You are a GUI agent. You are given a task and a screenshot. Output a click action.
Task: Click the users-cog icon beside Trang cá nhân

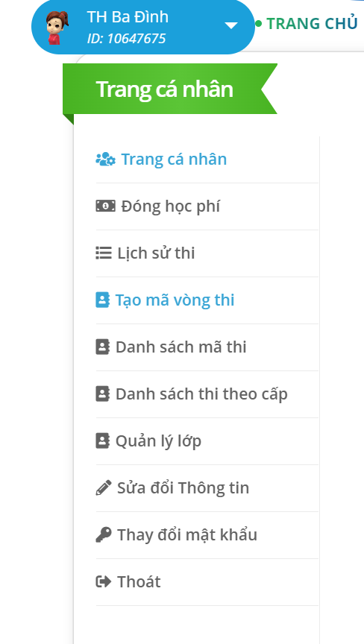[x=106, y=159]
